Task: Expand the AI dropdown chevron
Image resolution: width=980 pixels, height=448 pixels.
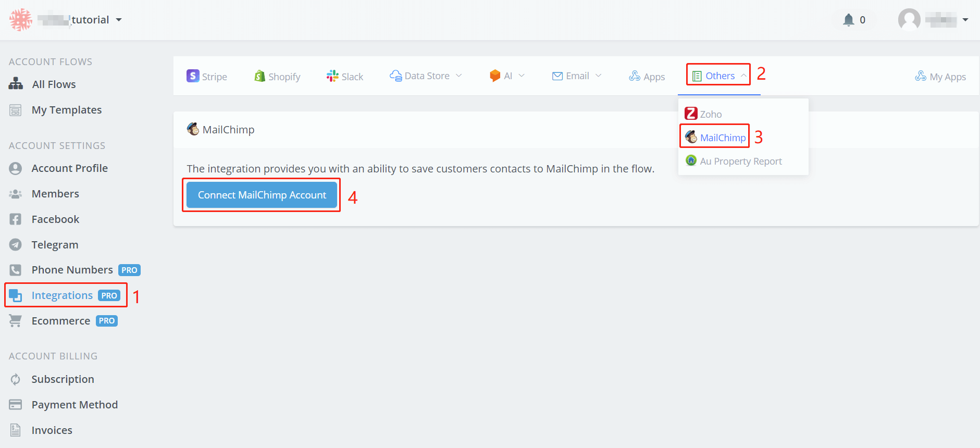Action: (522, 76)
